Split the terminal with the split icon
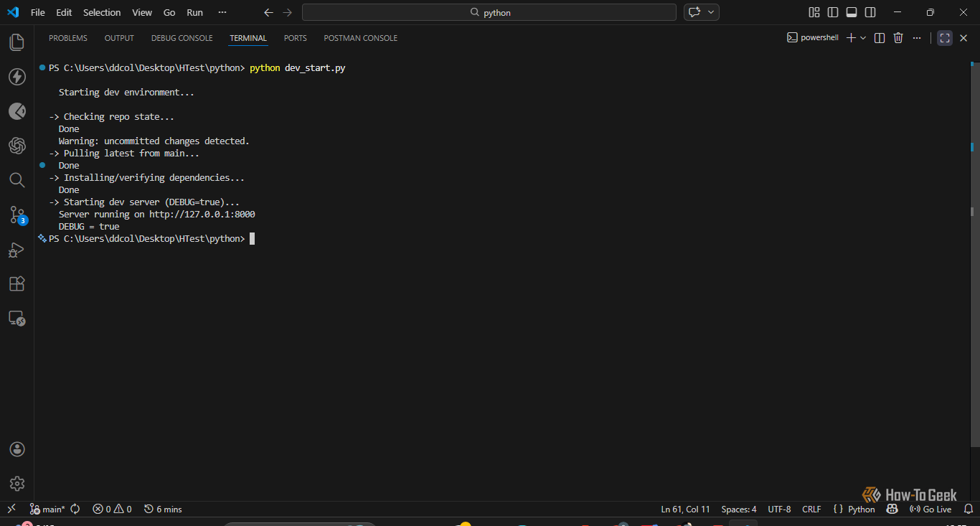The width and height of the screenshot is (980, 526). [x=880, y=38]
